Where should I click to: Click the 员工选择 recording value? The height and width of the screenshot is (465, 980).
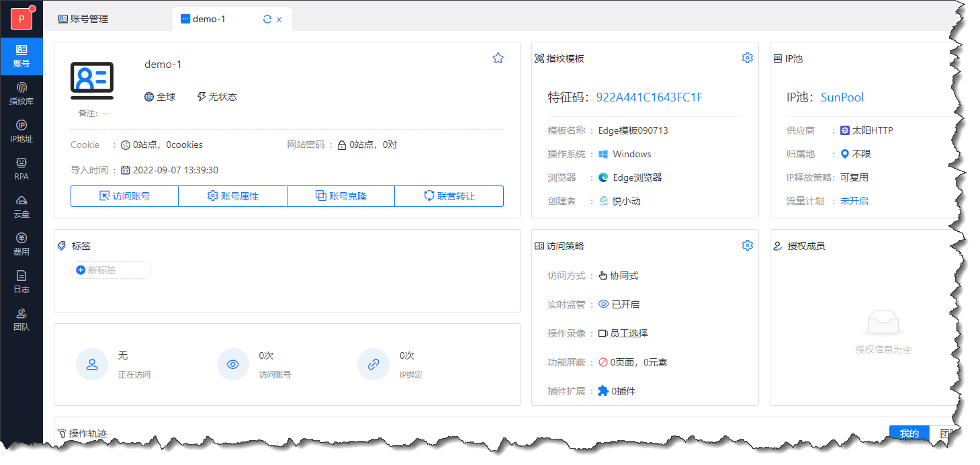click(x=629, y=333)
